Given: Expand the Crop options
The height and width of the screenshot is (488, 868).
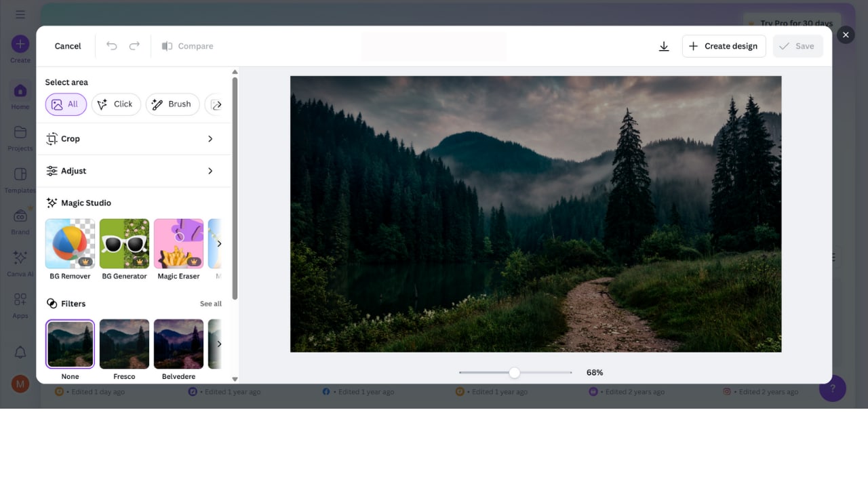Looking at the screenshot, I should [134, 139].
